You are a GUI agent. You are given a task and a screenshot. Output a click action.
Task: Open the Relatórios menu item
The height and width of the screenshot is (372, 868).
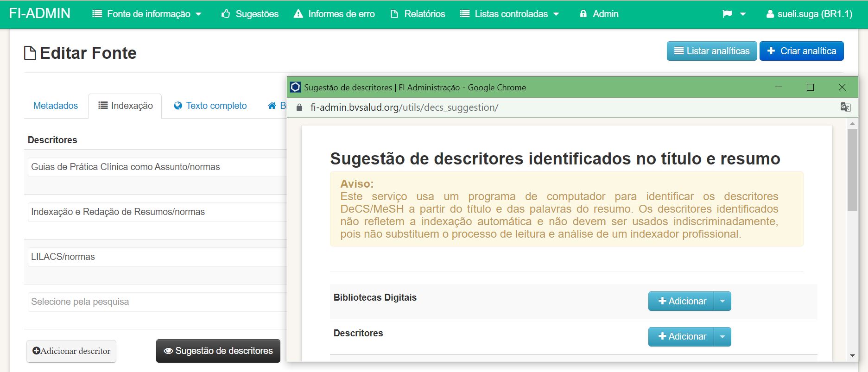coord(418,14)
